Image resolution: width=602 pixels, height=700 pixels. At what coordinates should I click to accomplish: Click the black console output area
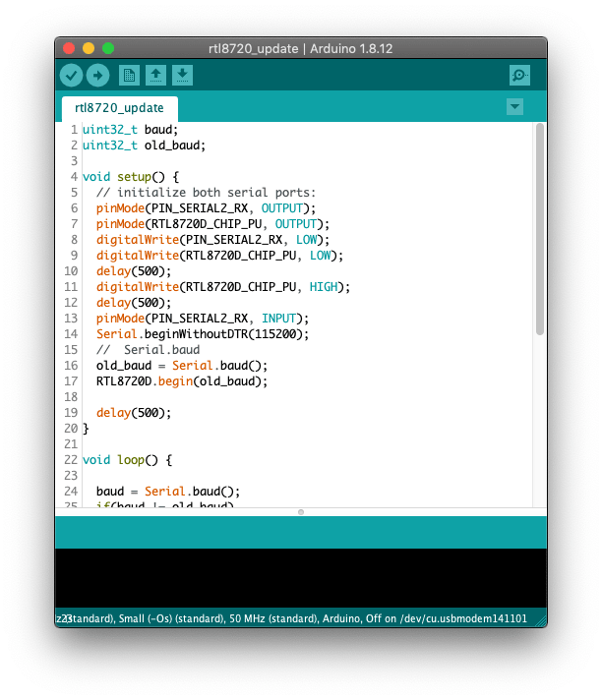301,578
